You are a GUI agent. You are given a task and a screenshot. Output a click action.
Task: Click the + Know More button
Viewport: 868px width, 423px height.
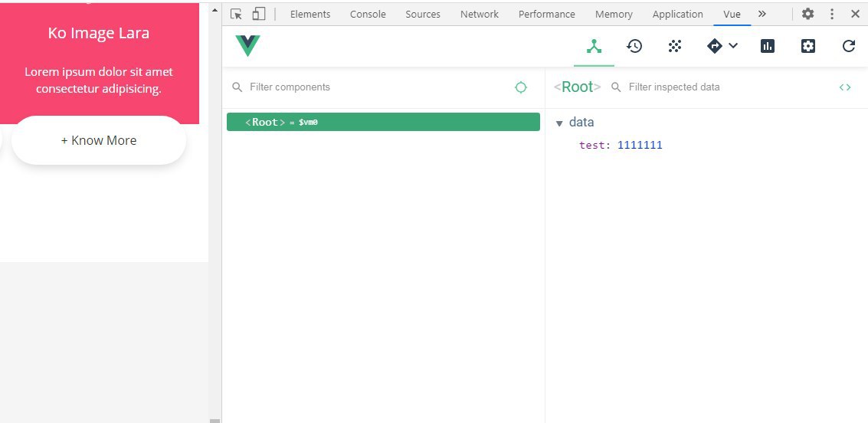click(x=99, y=140)
